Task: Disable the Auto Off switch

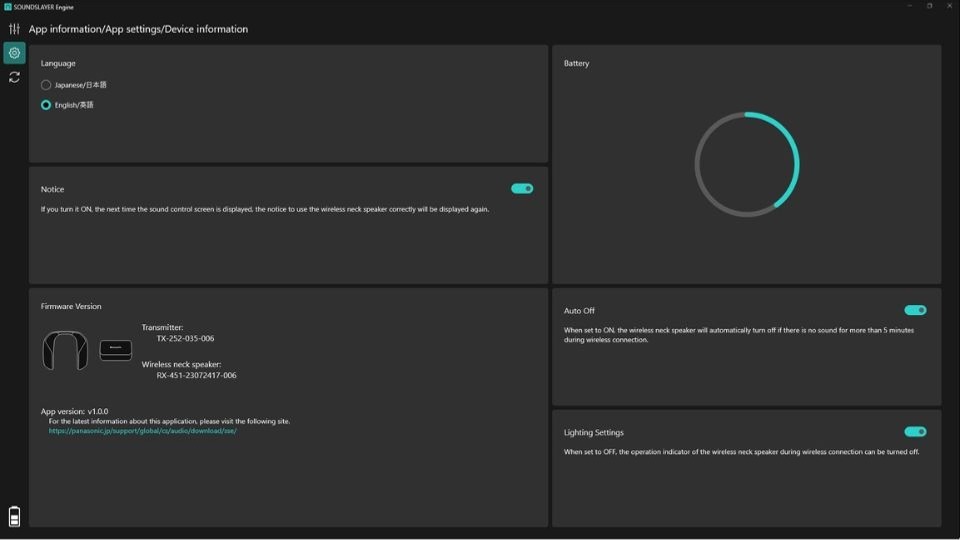Action: coord(915,310)
